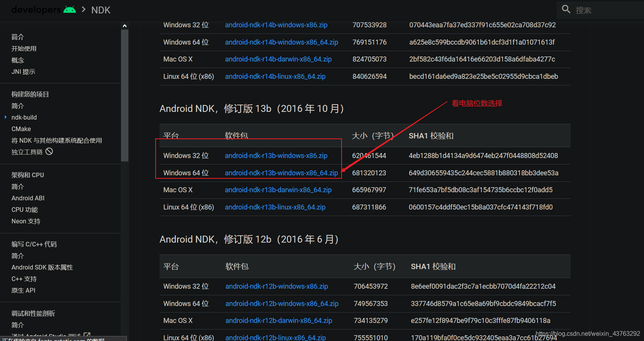The width and height of the screenshot is (644, 341).
Task: Open CMake in sidebar
Action: [21, 129]
